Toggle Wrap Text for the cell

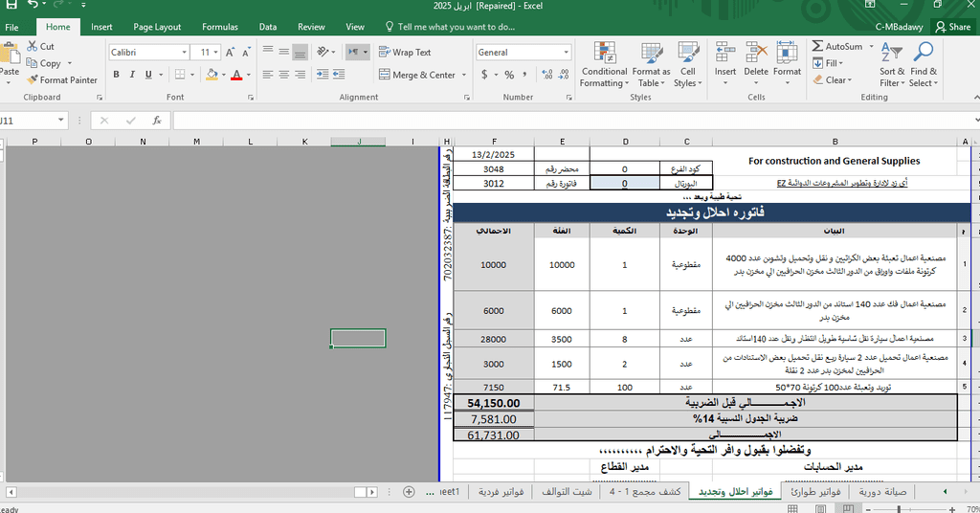[405, 52]
